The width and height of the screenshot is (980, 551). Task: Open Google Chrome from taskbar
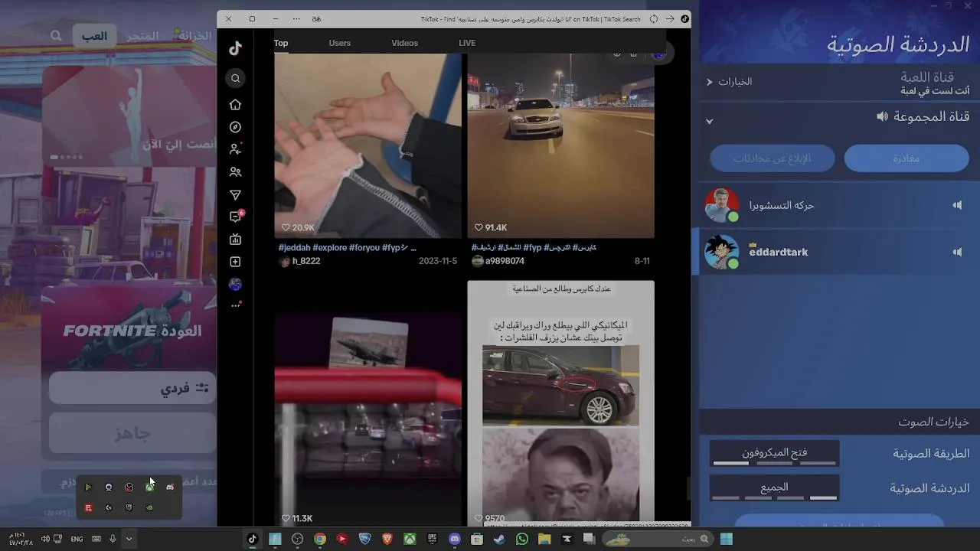[320, 539]
